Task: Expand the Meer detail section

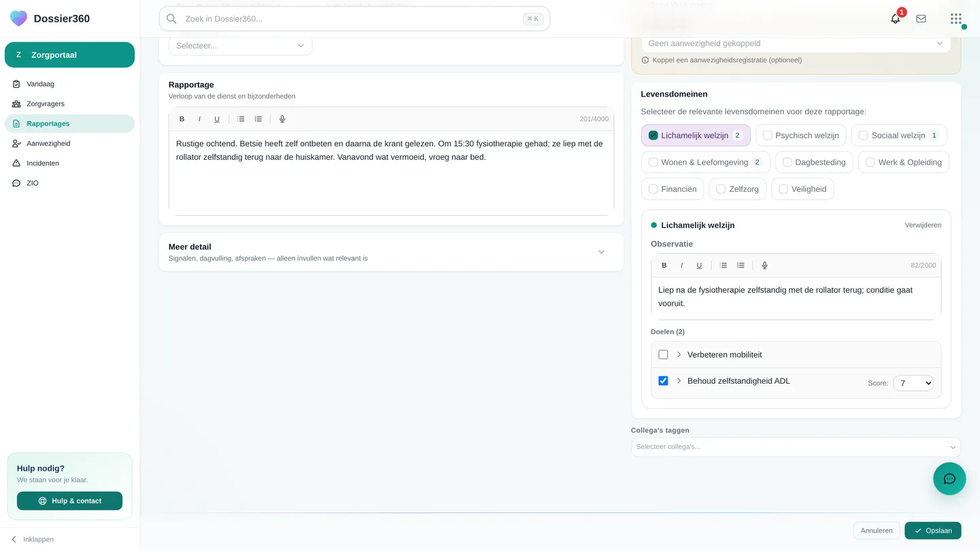Action: (x=391, y=252)
